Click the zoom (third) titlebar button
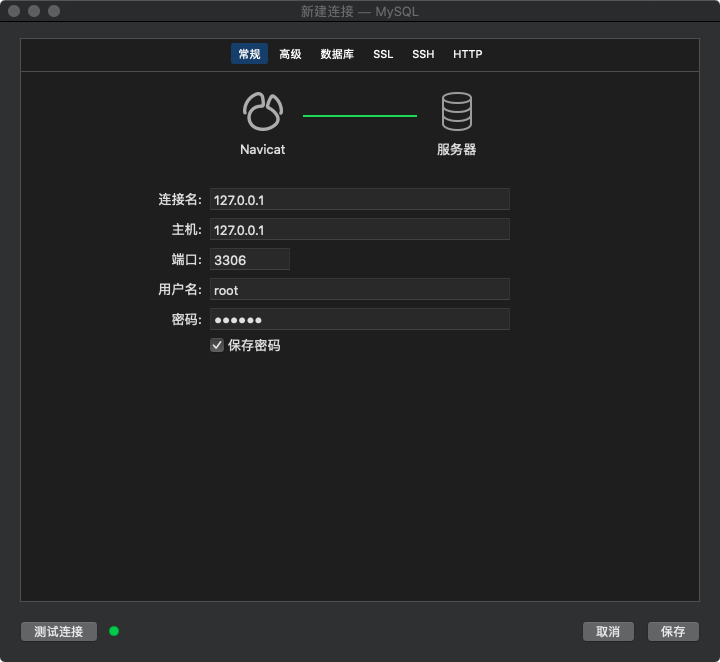Screen dimensions: 720x662 [54, 11]
